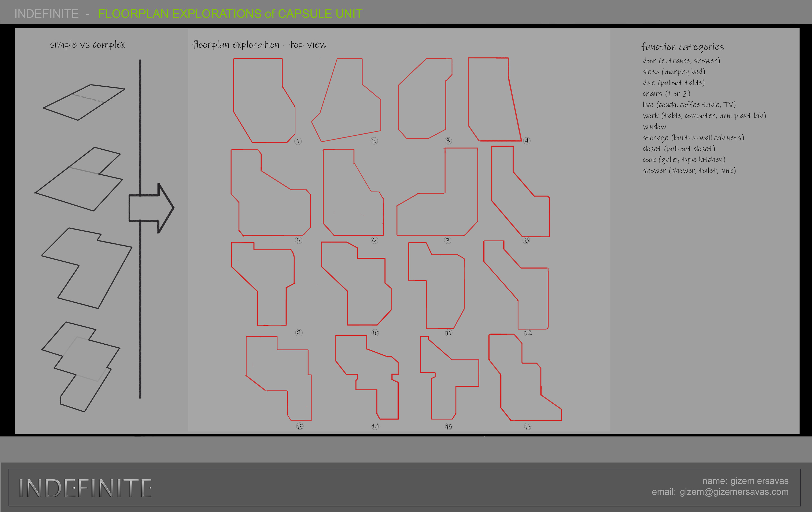This screenshot has height=512, width=812.
Task: Select floorplan outline numbered 12
Action: pyautogui.click(x=516, y=285)
